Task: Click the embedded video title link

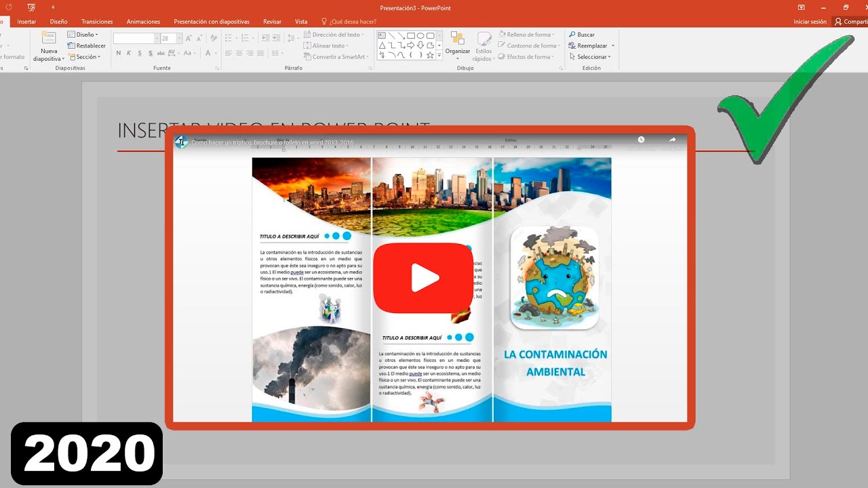Action: click(x=273, y=142)
